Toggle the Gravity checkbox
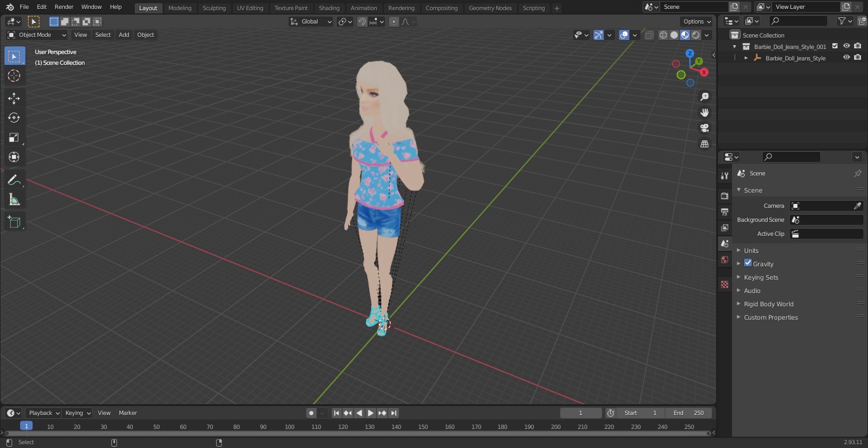Screen dimensions: 868x448 (x=748, y=263)
